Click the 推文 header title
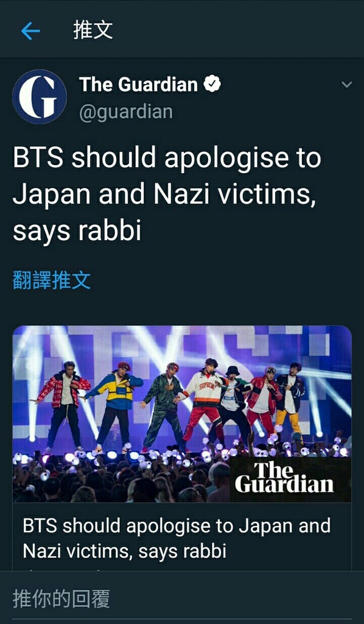 (x=93, y=30)
